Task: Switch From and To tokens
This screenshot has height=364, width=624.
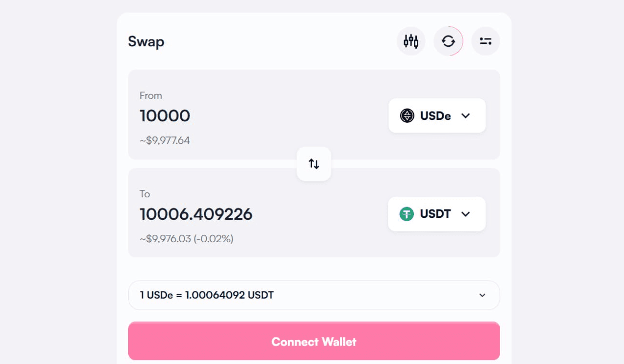Action: (x=314, y=164)
